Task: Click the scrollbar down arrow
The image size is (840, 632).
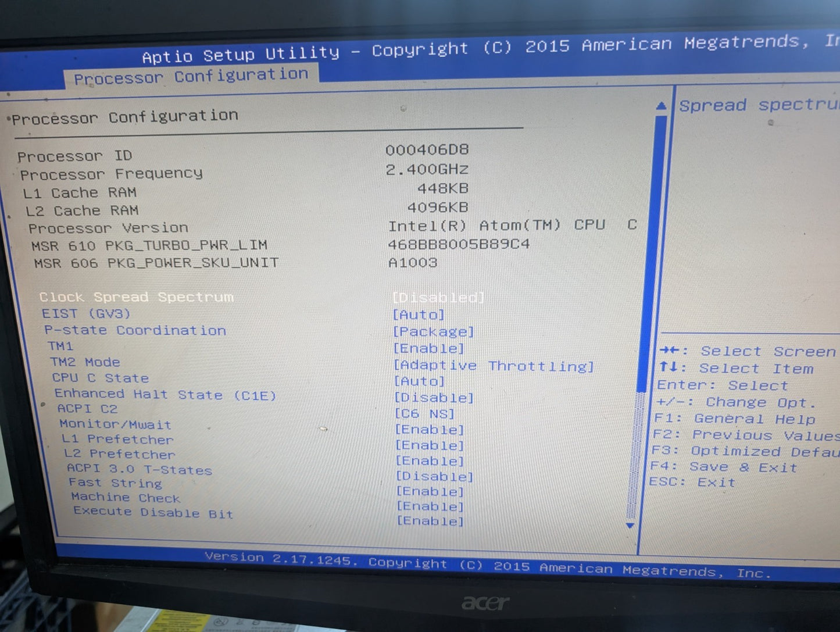Action: pos(630,525)
